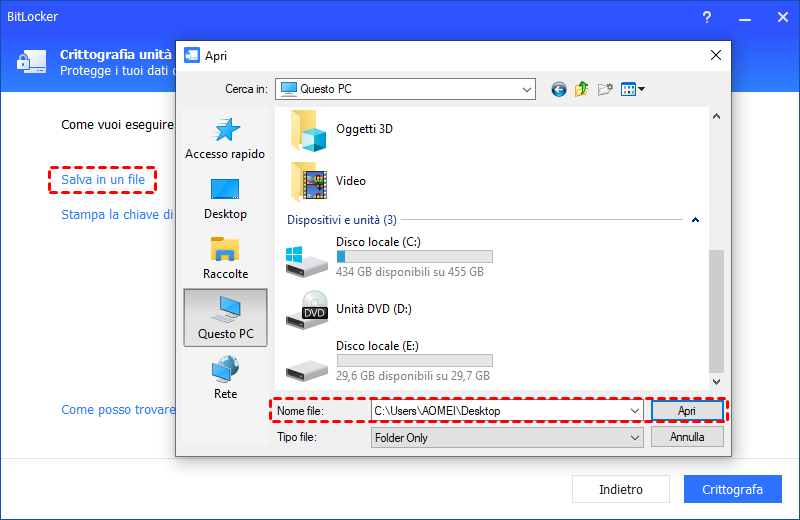Select Disco locale (C:) drive
This screenshot has width=800, height=520.
[389, 257]
